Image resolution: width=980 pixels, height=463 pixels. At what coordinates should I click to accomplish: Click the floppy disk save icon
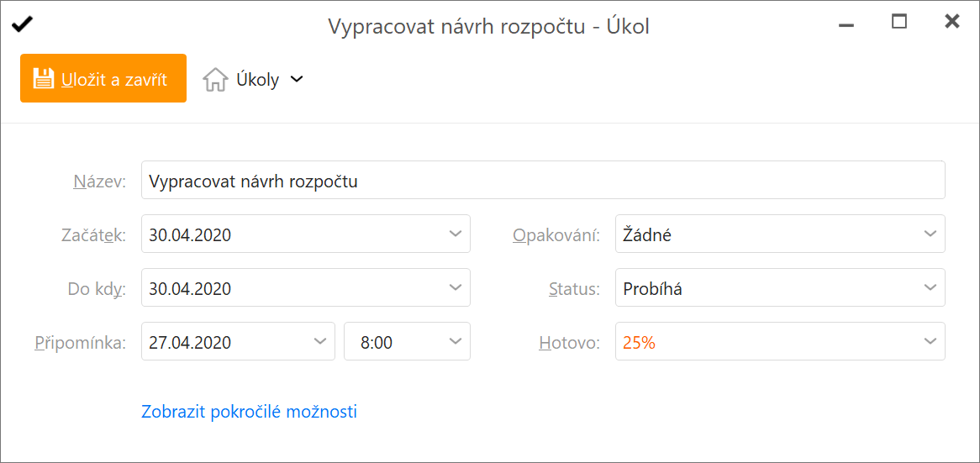[44, 79]
